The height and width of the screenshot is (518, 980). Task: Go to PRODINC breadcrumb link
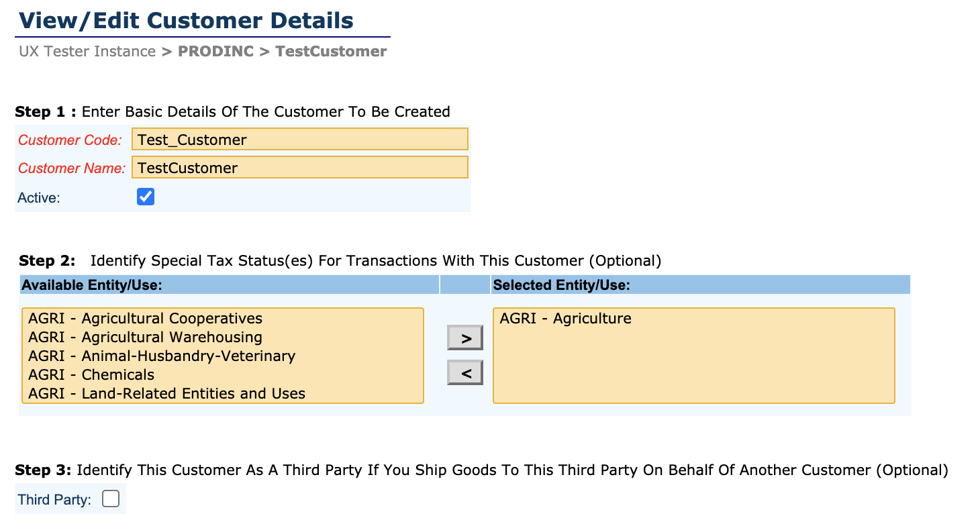tap(215, 52)
